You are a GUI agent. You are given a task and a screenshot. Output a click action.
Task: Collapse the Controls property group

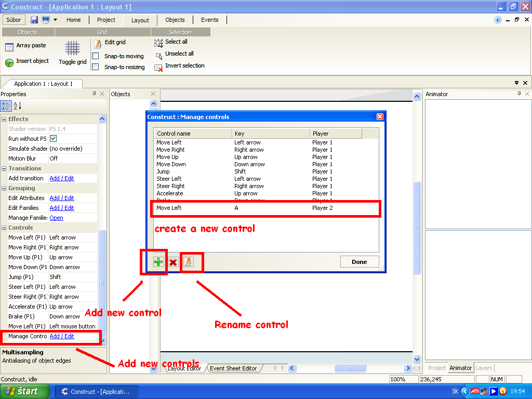click(4, 228)
